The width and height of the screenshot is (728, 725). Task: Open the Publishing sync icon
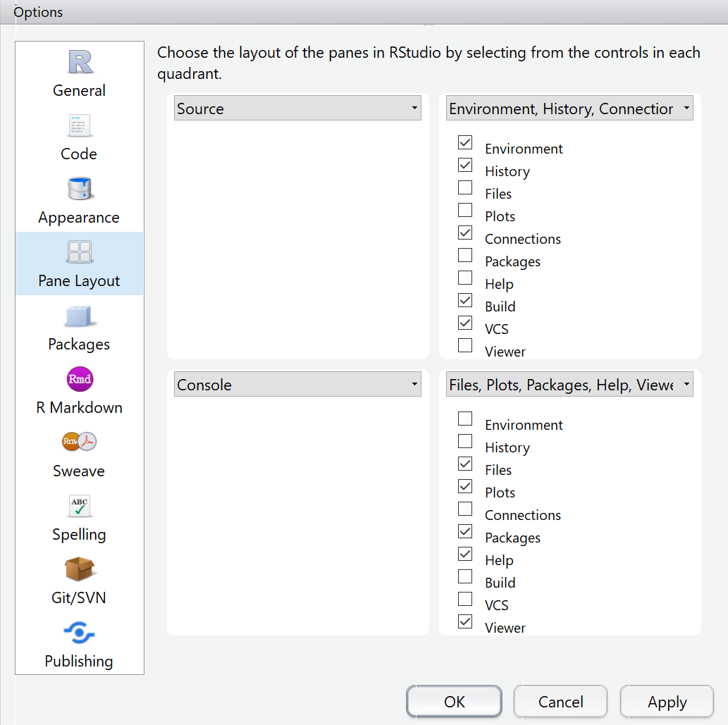pos(80,632)
